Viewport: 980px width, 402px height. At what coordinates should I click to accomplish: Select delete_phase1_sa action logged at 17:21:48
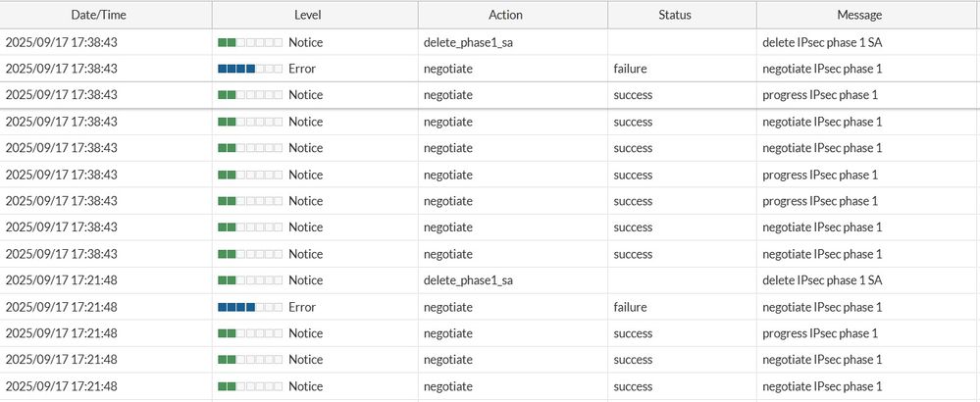(x=468, y=280)
